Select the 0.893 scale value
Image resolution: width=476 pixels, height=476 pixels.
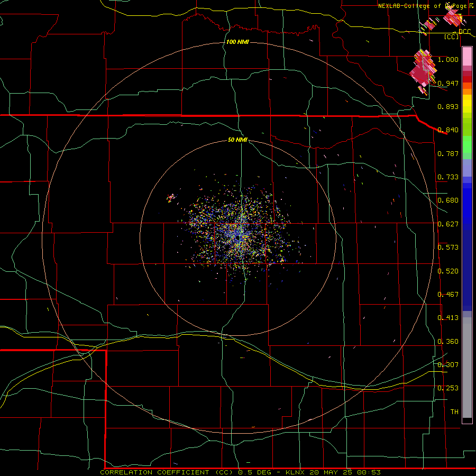tap(448, 106)
